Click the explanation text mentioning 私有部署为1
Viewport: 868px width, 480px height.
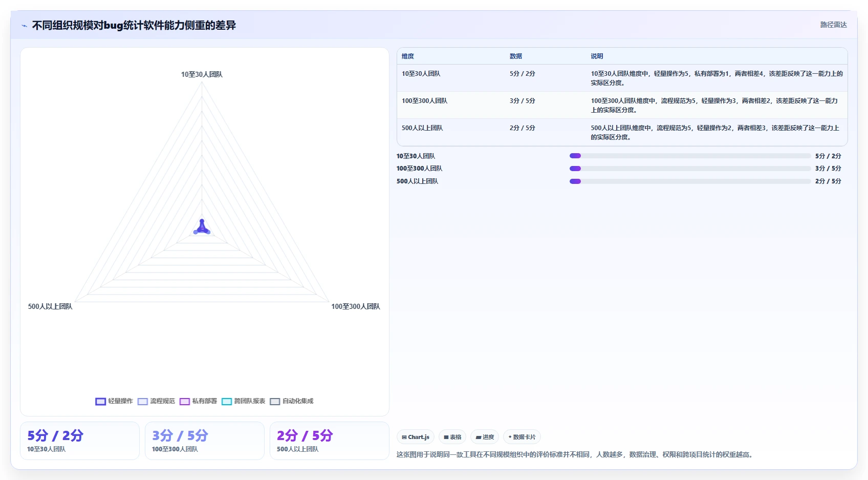(717, 78)
